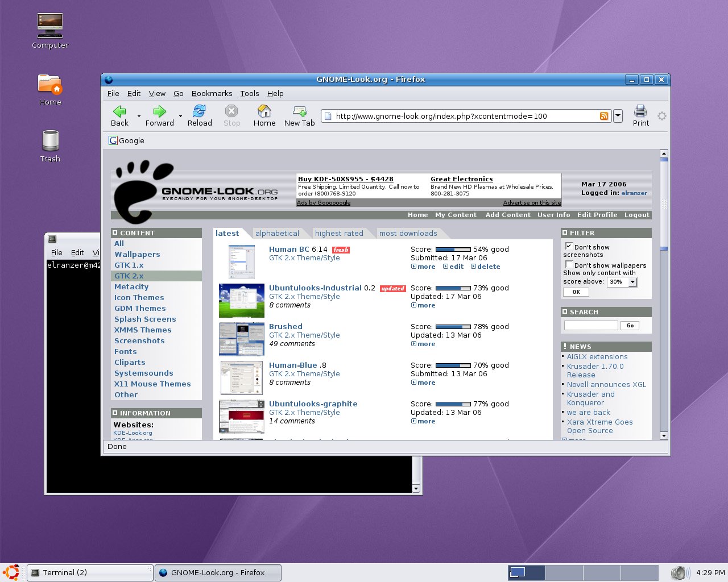This screenshot has width=728, height=582.
Task: Click the RSS feed icon in address bar
Action: 604,116
